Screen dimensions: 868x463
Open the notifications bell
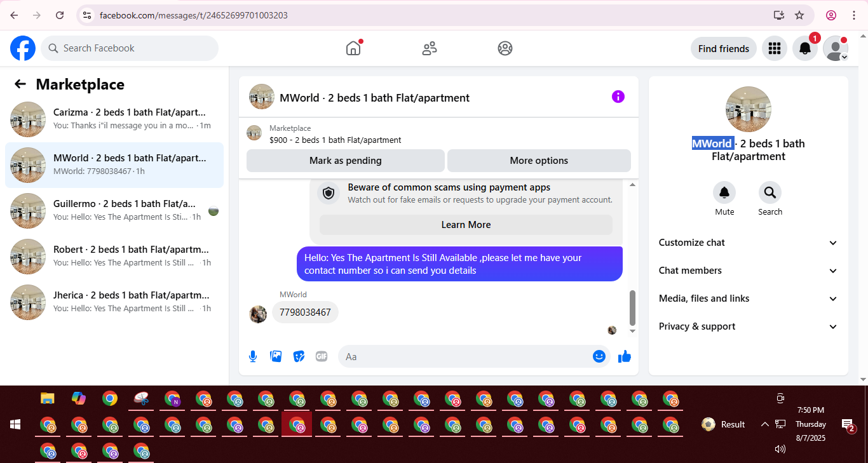(805, 48)
